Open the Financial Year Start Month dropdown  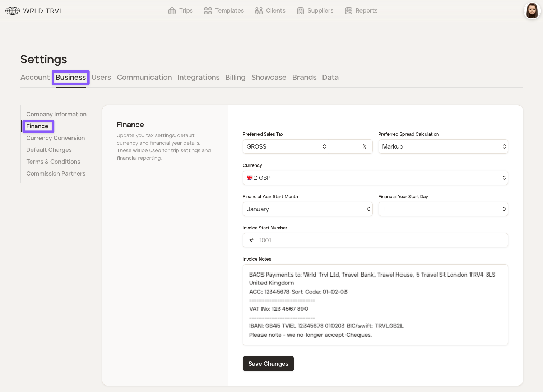click(x=307, y=209)
